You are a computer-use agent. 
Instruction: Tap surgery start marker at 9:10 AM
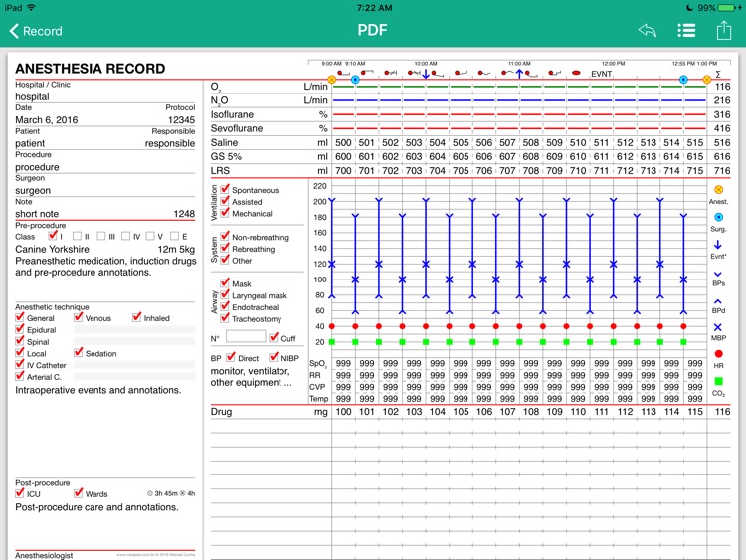point(355,79)
